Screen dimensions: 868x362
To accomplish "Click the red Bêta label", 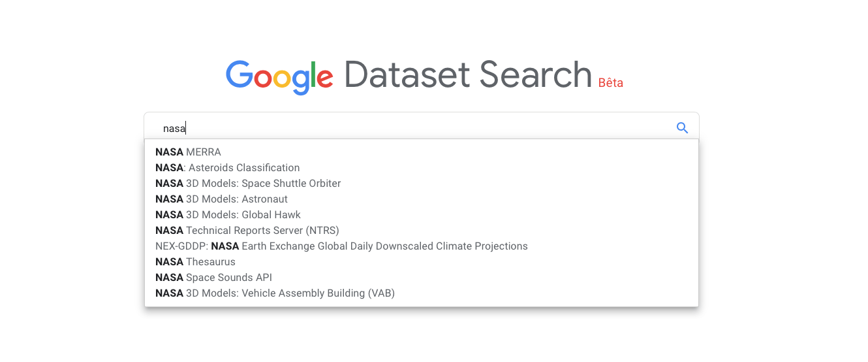I will [611, 82].
